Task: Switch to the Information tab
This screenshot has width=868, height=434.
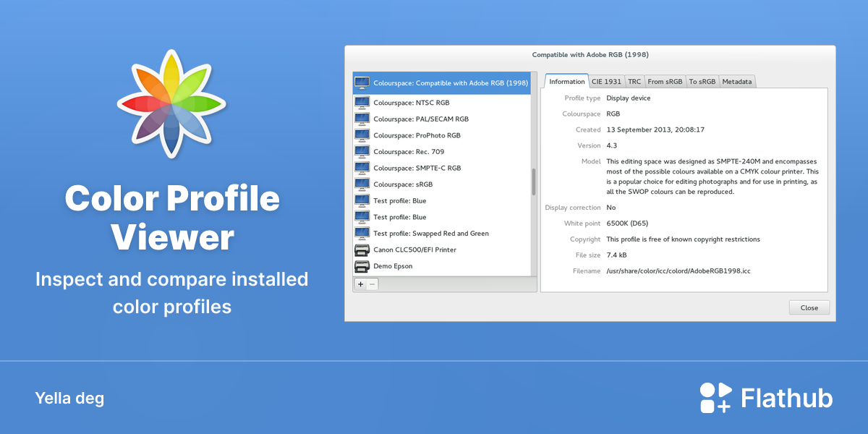Action: pyautogui.click(x=567, y=82)
